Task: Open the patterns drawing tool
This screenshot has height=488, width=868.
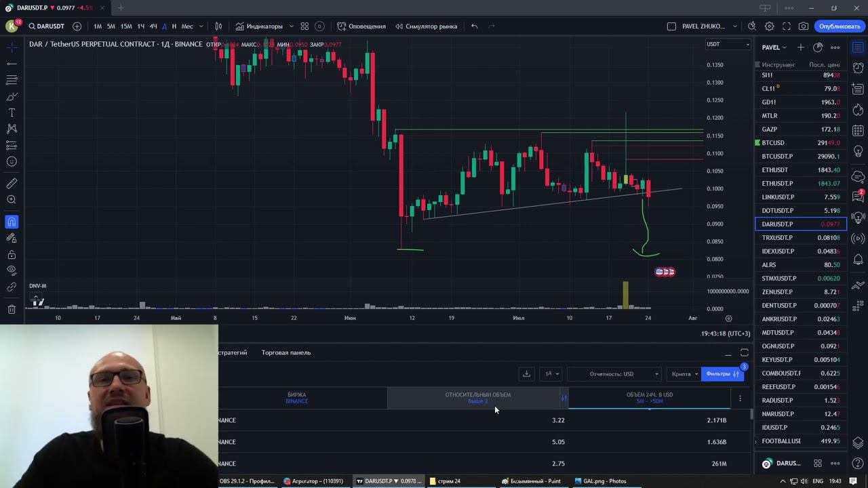Action: (x=12, y=129)
